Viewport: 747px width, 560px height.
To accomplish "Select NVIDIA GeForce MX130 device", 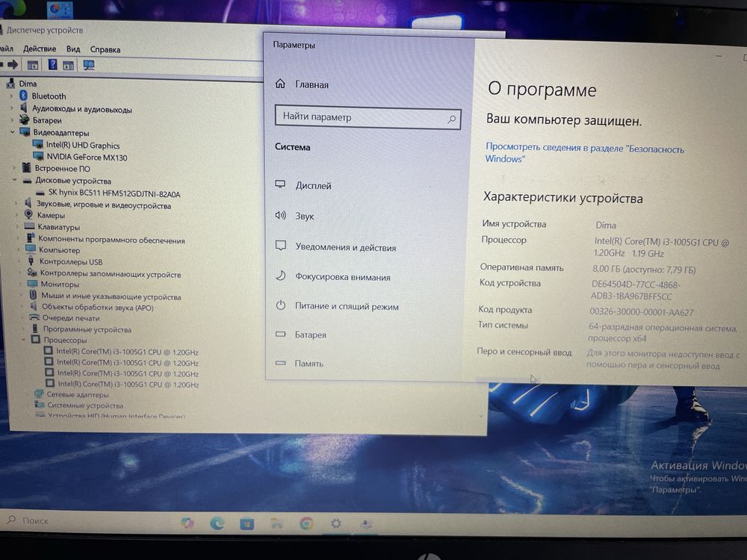I will (x=87, y=157).
